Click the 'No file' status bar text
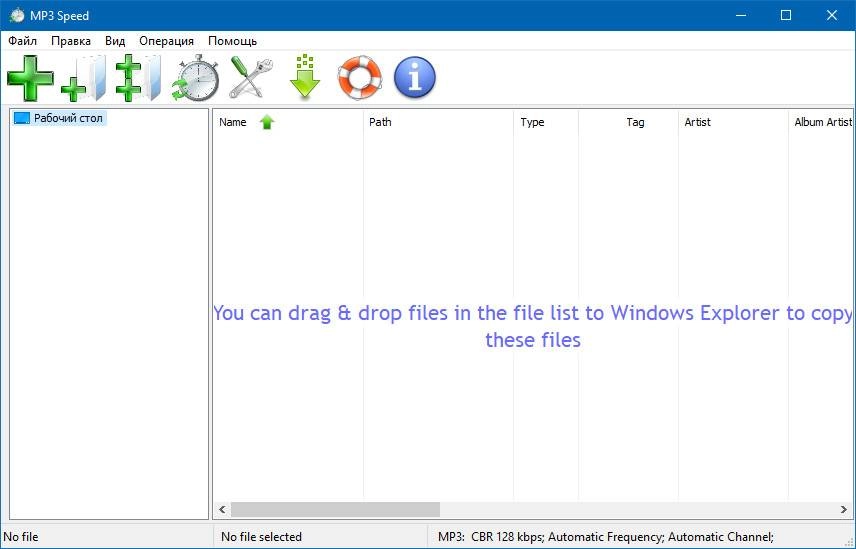Screen dimensions: 856x549 (x=21, y=537)
